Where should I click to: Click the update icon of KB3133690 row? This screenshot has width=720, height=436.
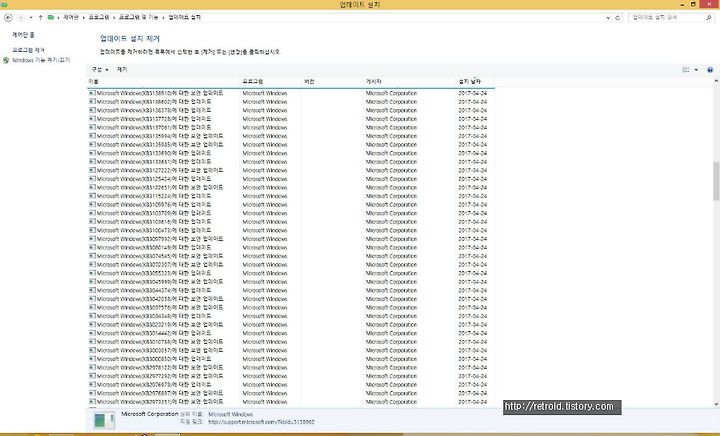click(x=92, y=153)
